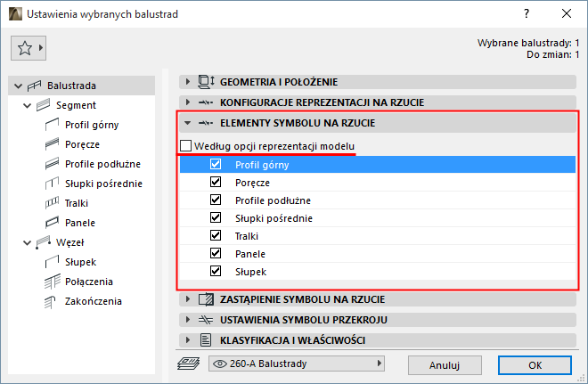Uncheck the Poręcze checkbox in list
Viewport: 588px width, 384px height.
click(x=215, y=182)
